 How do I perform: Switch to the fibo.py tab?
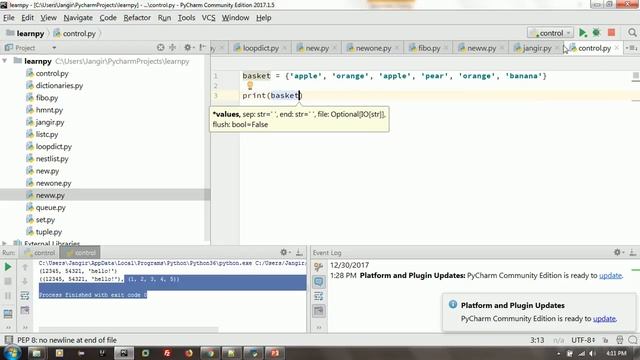tap(429, 48)
